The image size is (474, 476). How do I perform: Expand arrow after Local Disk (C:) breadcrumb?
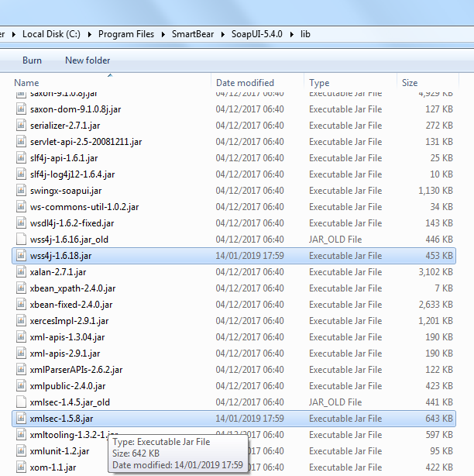click(x=90, y=34)
